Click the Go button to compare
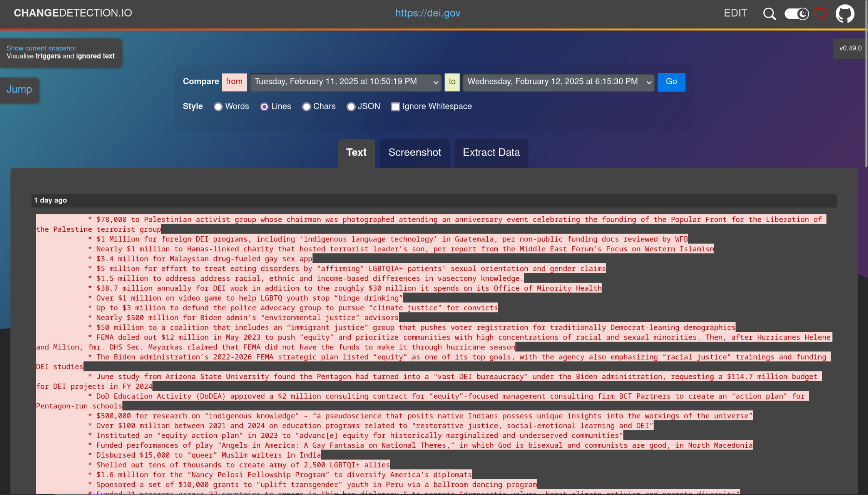Image resolution: width=868 pixels, height=495 pixels. point(671,82)
